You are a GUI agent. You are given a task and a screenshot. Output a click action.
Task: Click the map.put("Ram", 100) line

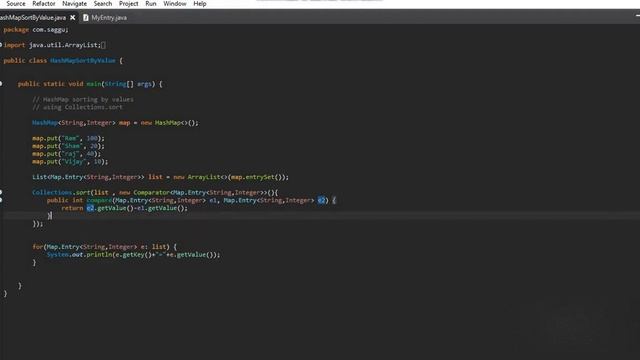tap(69, 138)
